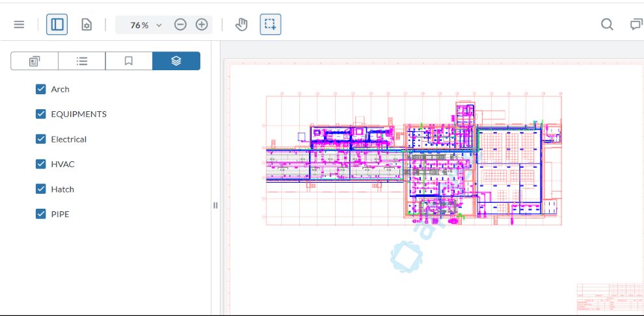644x316 pixels.
Task: Click the PIPE layer label
Action: 60,215
